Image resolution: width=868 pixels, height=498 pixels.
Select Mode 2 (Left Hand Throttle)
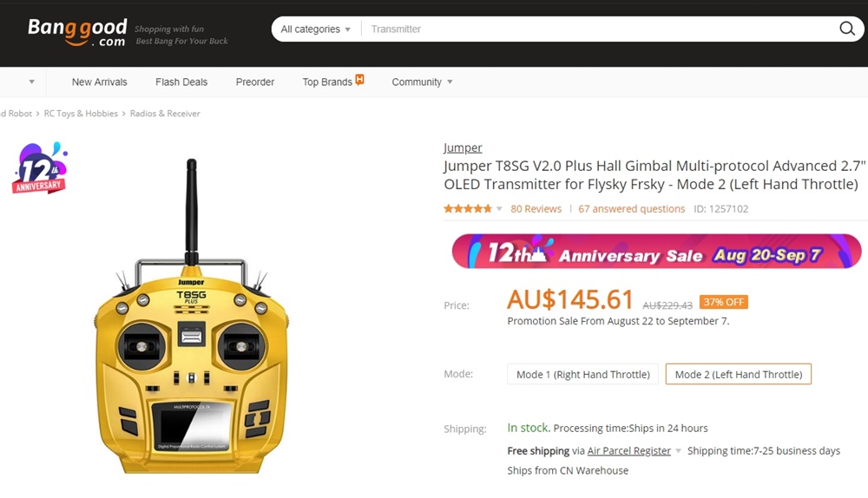click(739, 374)
